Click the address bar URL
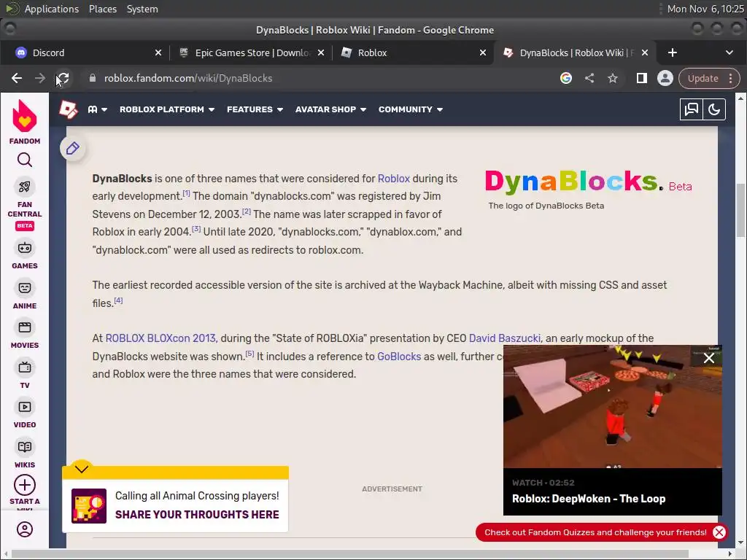This screenshot has width=747, height=560. pos(188,78)
